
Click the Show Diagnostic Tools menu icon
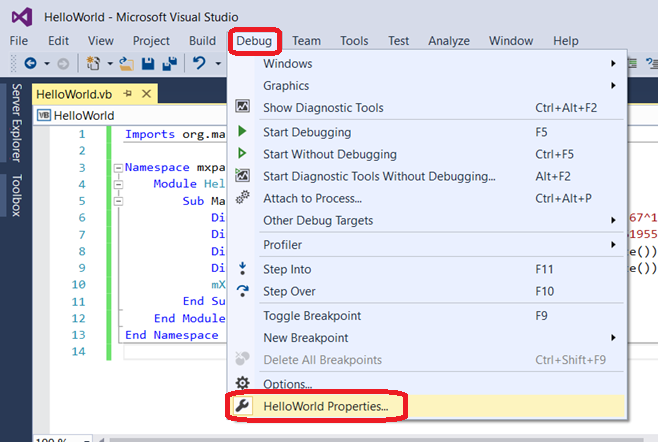tap(243, 106)
